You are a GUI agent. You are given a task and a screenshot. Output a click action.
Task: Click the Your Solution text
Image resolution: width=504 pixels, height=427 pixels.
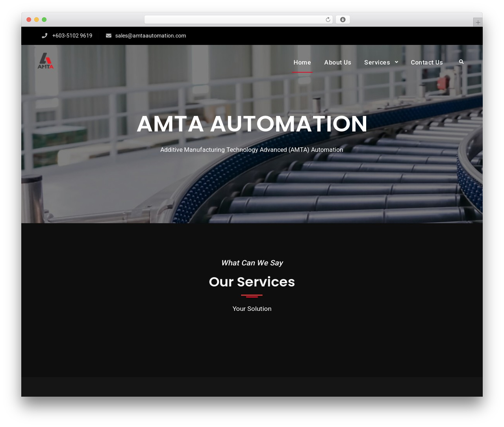[x=252, y=309]
